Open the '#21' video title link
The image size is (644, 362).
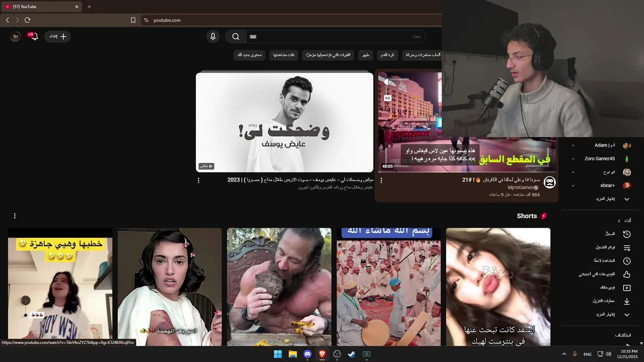501,179
